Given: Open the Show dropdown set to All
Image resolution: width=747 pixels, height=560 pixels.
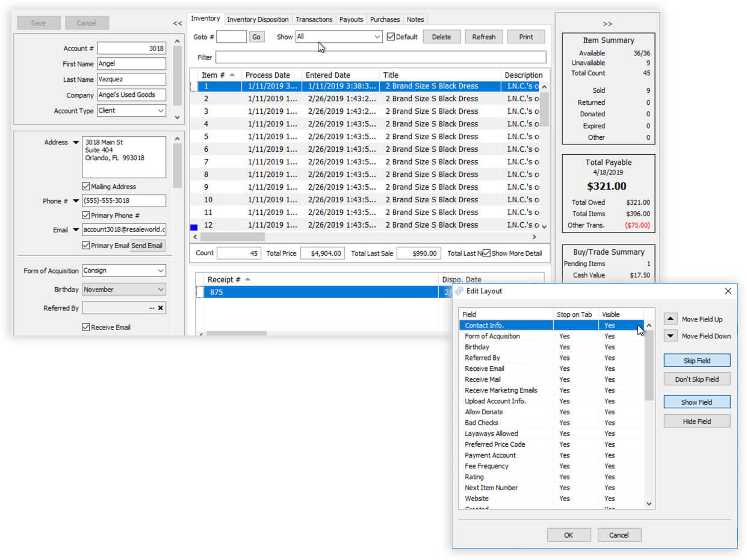Looking at the screenshot, I should pos(339,37).
